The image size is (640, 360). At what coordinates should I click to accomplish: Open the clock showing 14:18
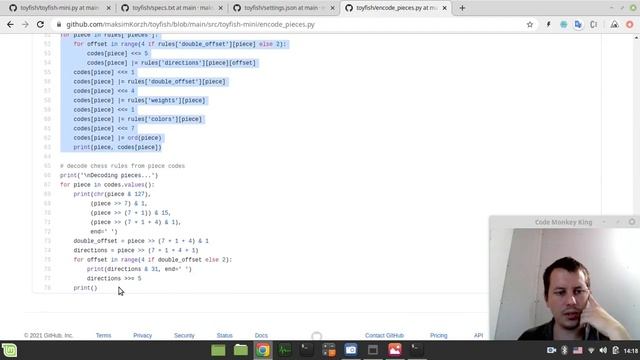coord(631,351)
